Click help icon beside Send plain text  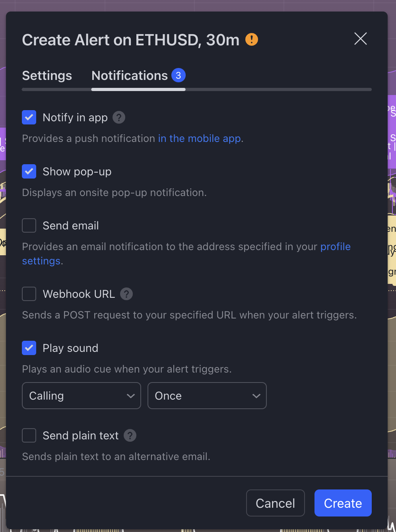pos(130,435)
